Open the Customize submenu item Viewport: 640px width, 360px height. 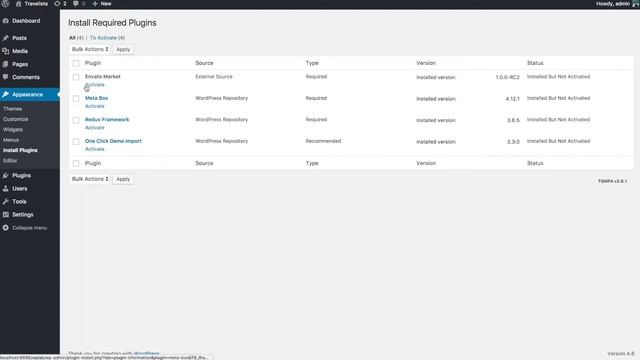16,119
